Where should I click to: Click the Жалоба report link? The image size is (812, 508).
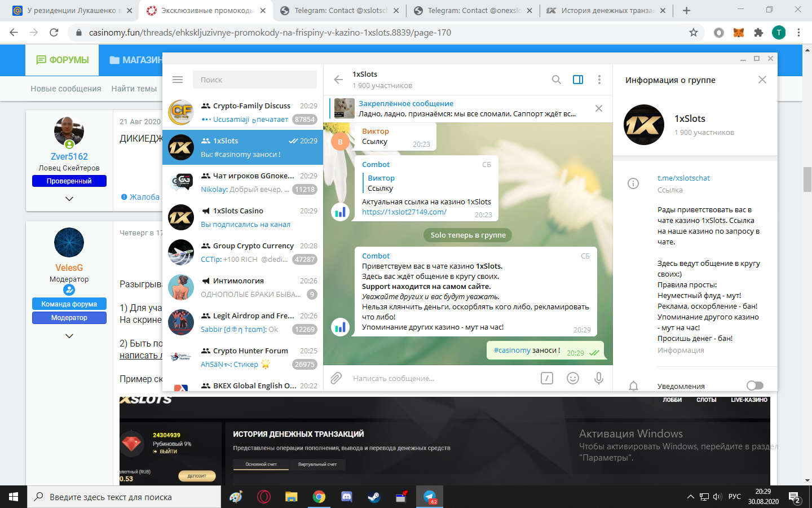tap(140, 197)
